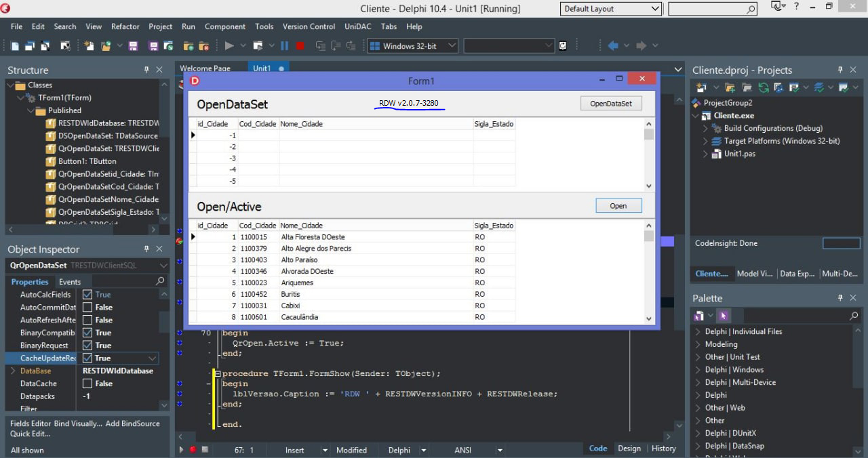The width and height of the screenshot is (868, 458).
Task: Click Add New Project icon in Projects panel
Action: click(701, 87)
